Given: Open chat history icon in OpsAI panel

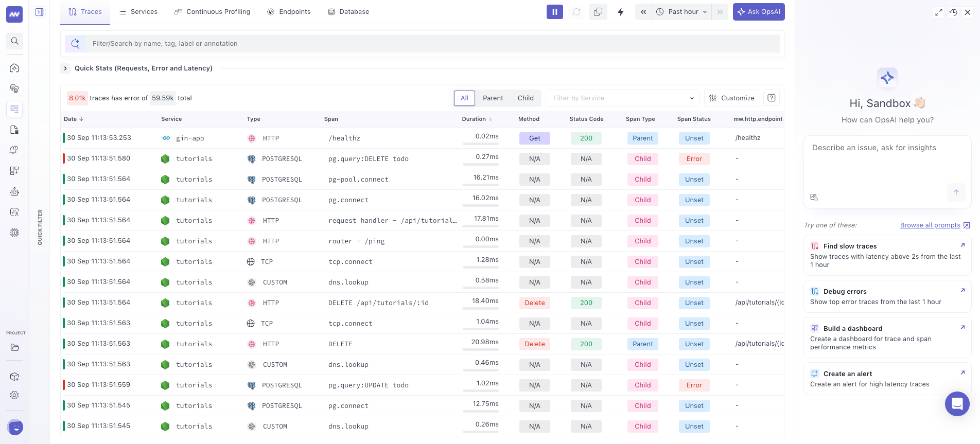Looking at the screenshot, I should (x=953, y=12).
